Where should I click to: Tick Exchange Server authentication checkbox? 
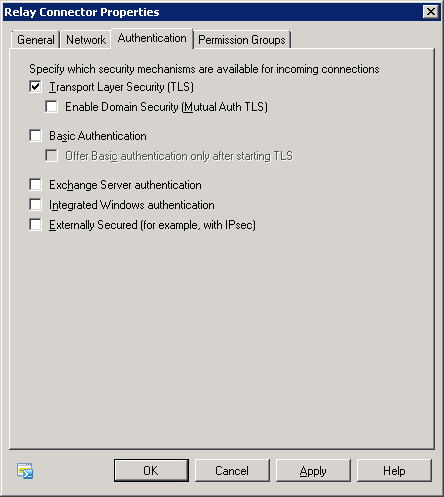[x=35, y=184]
